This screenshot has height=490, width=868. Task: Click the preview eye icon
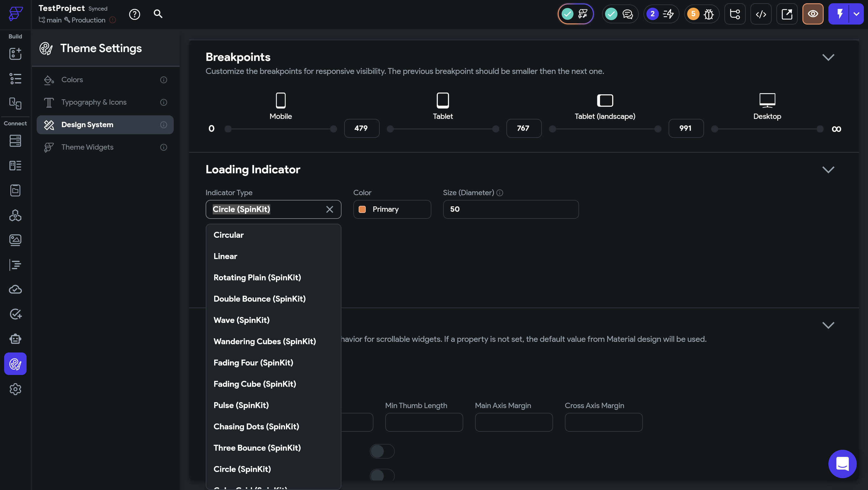(813, 14)
